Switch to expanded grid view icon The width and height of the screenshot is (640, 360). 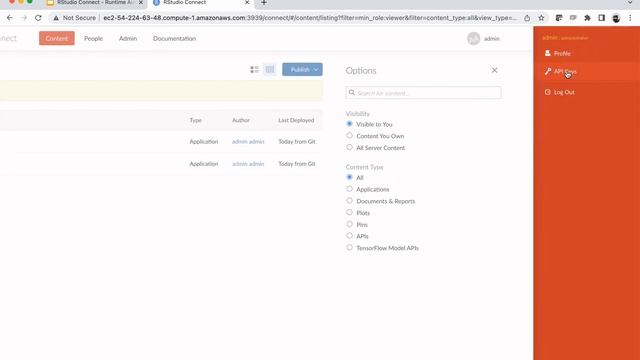(270, 70)
